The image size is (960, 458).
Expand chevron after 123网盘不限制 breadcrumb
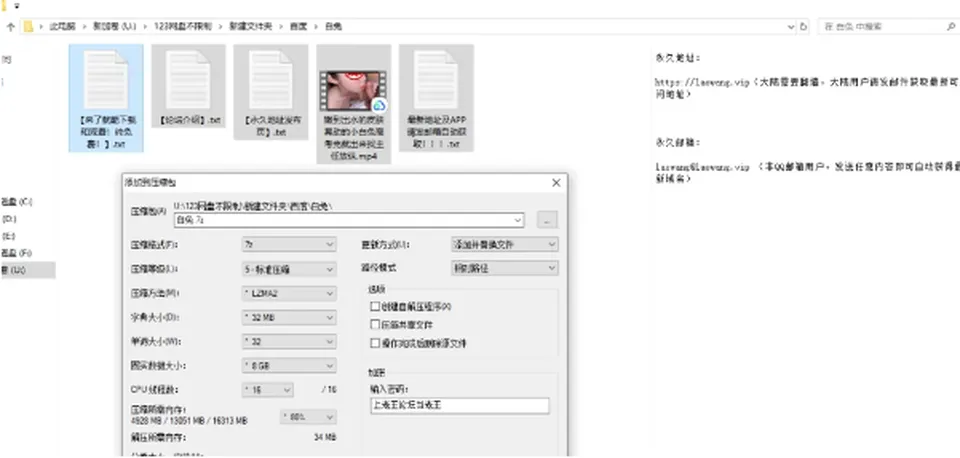click(x=220, y=27)
